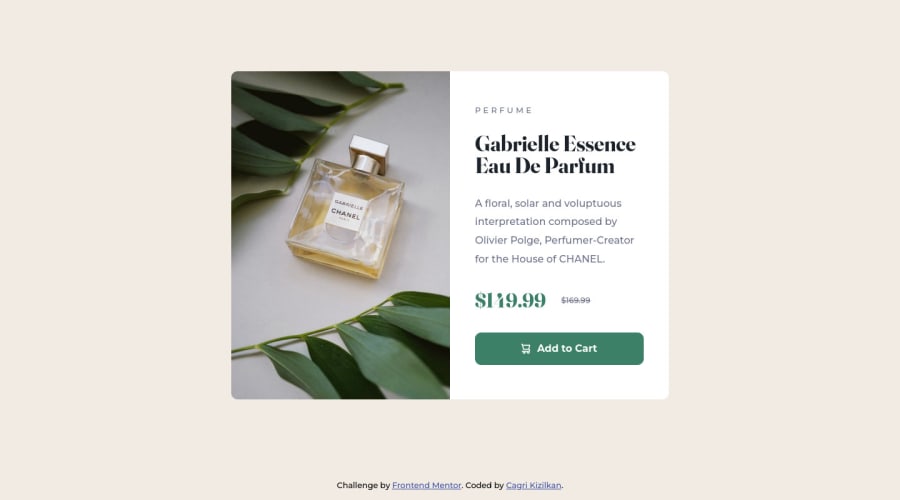Click the PERFUME category label
This screenshot has height=500, width=900.
pyautogui.click(x=504, y=110)
